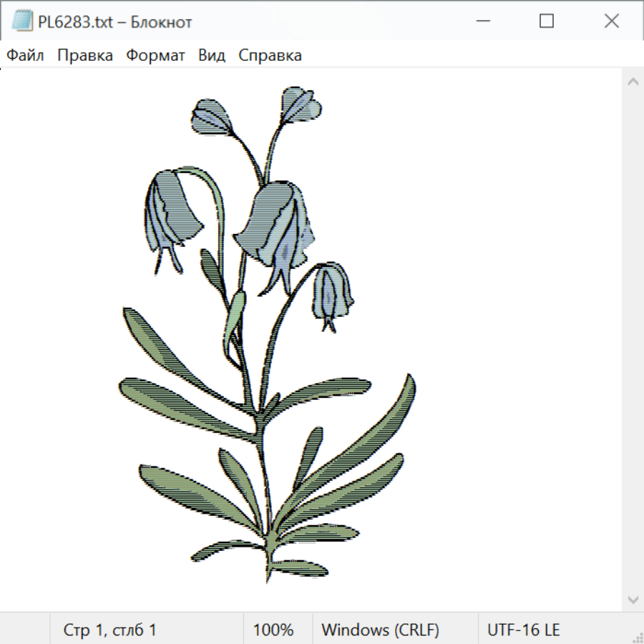Maximize the Блокнот window

547,21
